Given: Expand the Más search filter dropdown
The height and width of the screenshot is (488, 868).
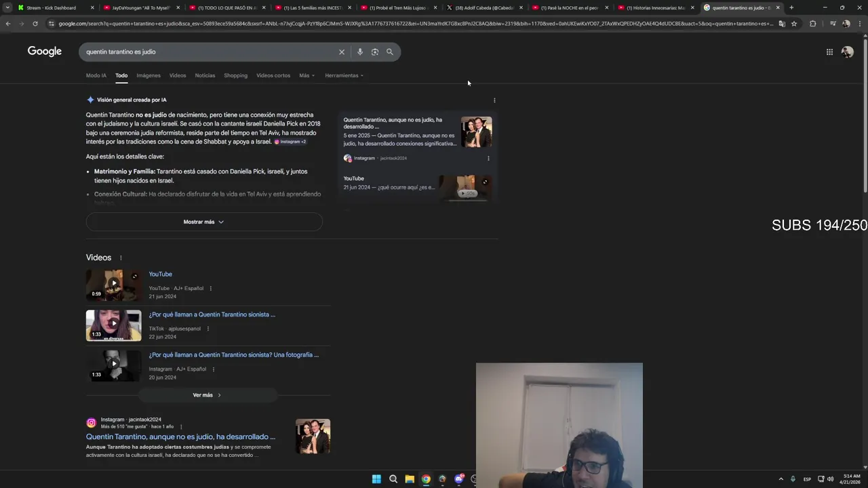Looking at the screenshot, I should pos(307,75).
